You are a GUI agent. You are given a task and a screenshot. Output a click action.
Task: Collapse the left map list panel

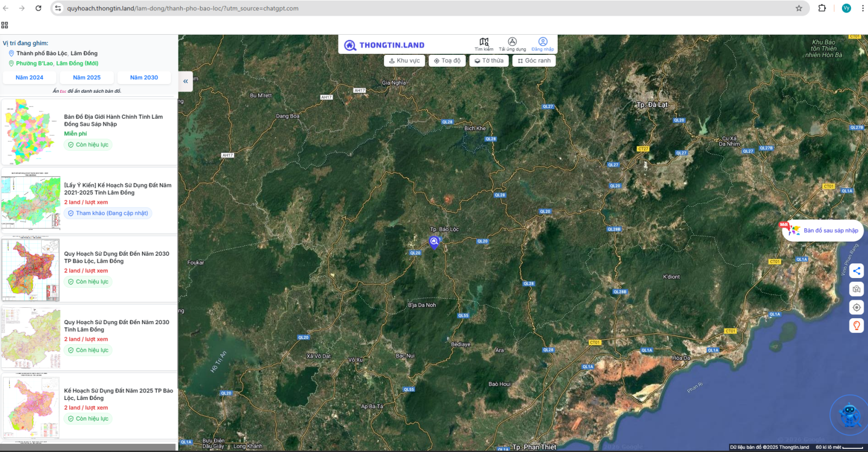point(186,81)
